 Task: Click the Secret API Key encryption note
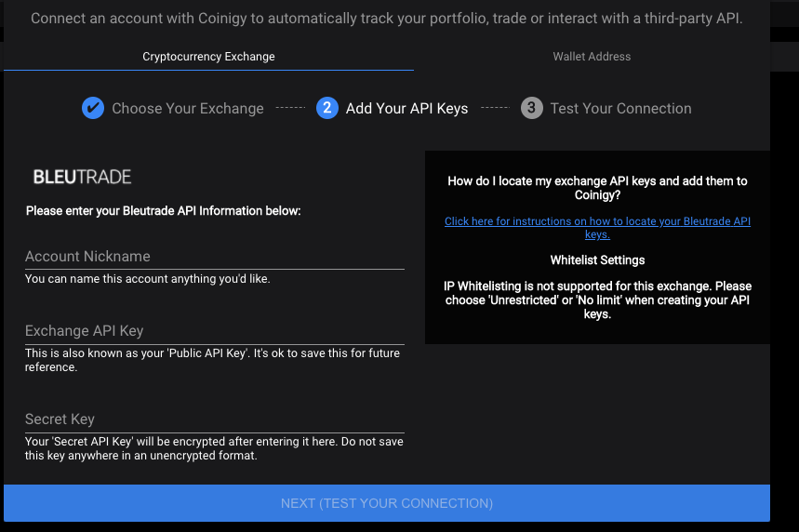[x=214, y=448]
